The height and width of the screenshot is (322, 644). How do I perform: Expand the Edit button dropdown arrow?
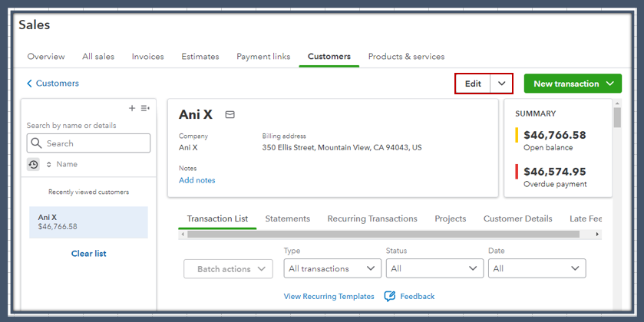pyautogui.click(x=501, y=84)
